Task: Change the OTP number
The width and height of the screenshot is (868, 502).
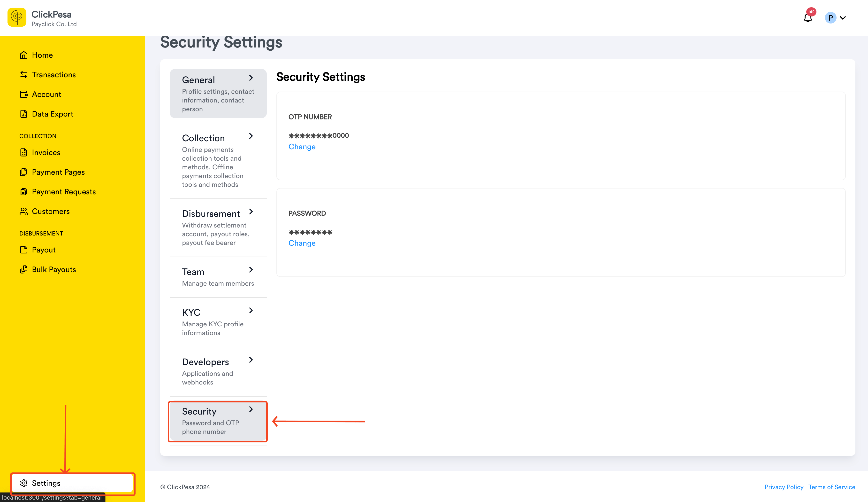Action: pos(302,147)
